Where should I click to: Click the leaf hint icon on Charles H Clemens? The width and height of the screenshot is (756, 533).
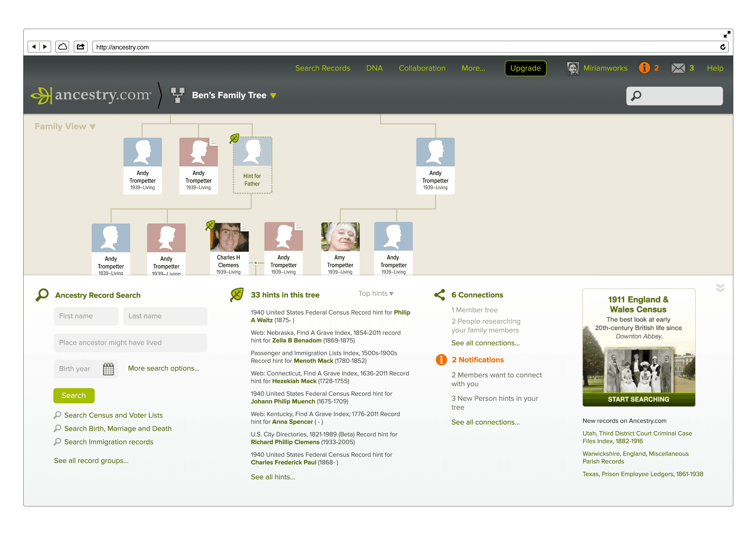(210, 225)
